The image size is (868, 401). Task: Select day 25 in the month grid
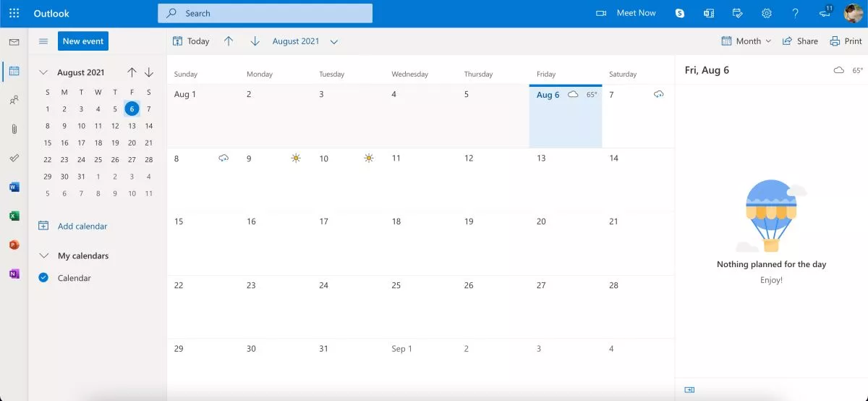tap(421, 307)
